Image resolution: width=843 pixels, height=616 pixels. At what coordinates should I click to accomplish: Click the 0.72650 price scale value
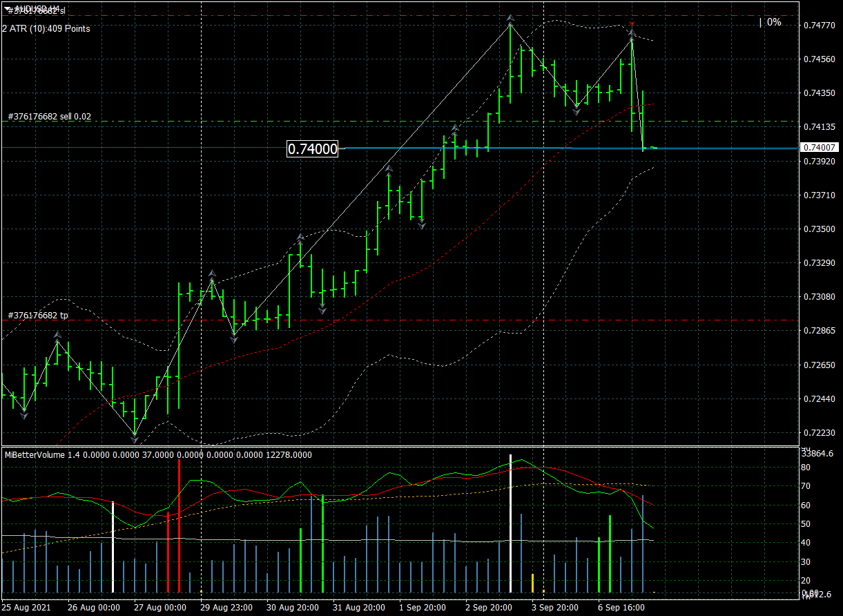pos(819,365)
